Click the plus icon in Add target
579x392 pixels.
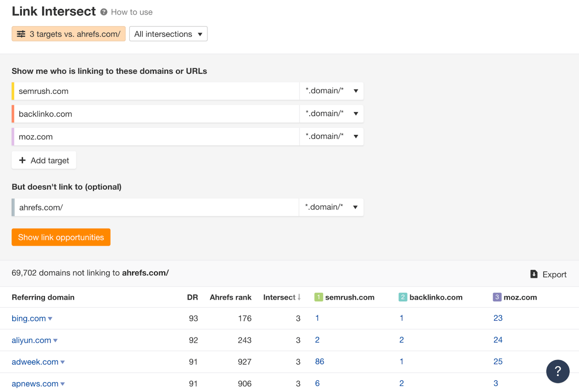[22, 160]
